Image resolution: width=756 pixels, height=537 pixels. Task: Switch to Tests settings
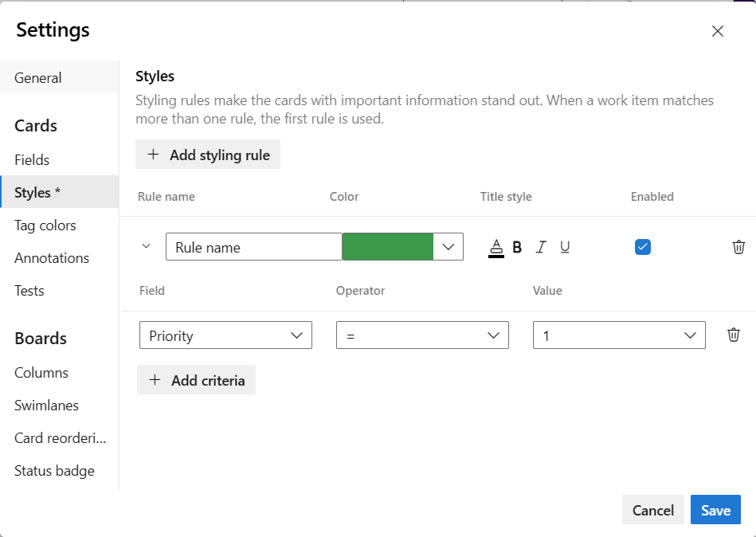[59, 291]
